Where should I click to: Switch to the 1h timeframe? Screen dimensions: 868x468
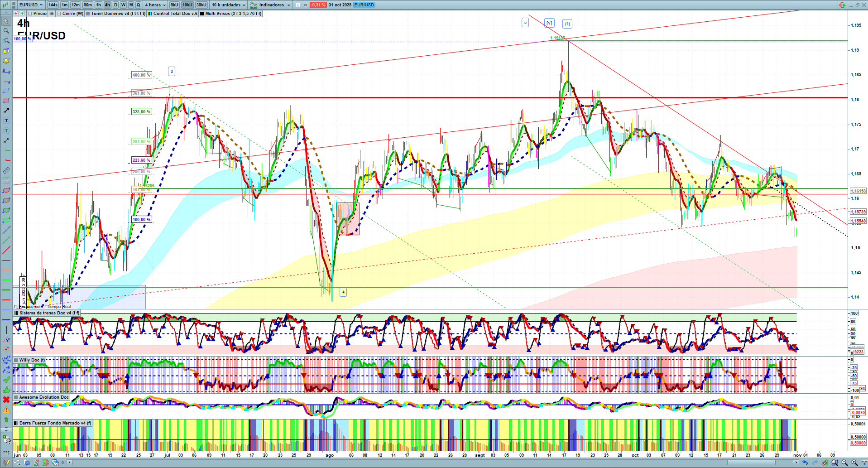pyautogui.click(x=98, y=5)
